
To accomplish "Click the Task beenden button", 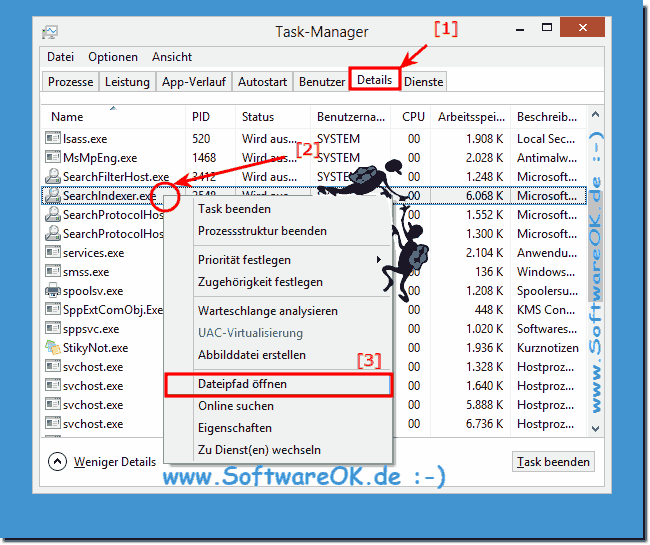I will point(553,461).
